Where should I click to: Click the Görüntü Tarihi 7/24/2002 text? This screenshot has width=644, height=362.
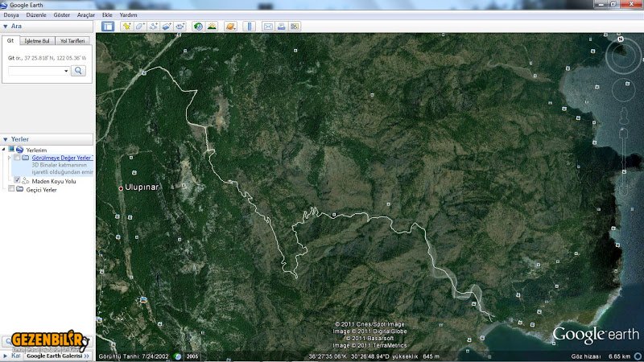134,356
